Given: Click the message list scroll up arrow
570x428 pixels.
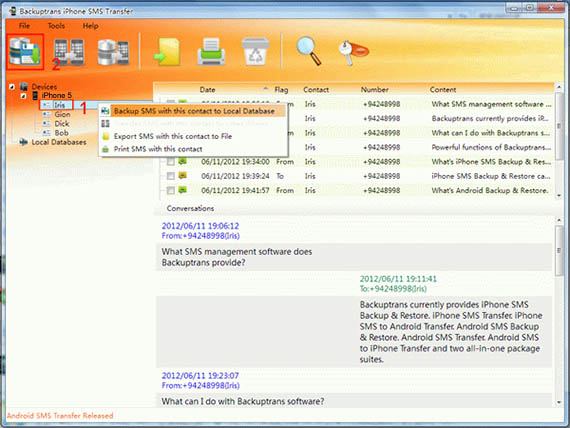Looking at the screenshot, I should [559, 87].
